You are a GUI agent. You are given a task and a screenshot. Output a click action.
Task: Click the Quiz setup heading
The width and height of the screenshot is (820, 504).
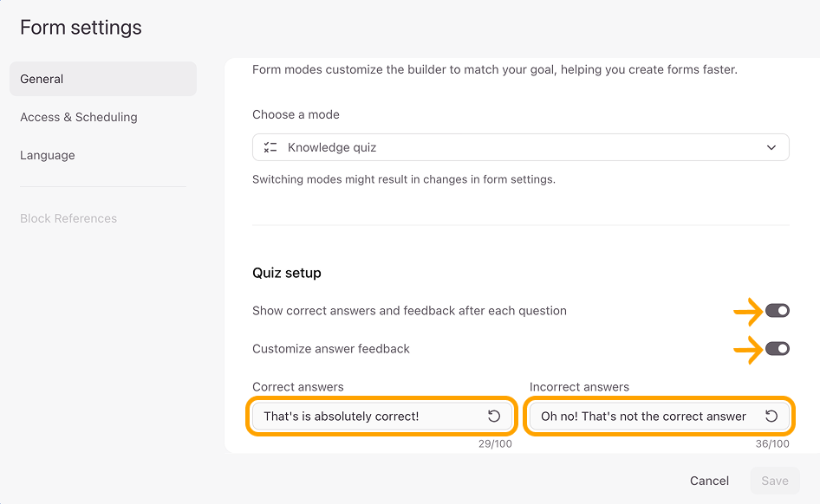coord(287,273)
